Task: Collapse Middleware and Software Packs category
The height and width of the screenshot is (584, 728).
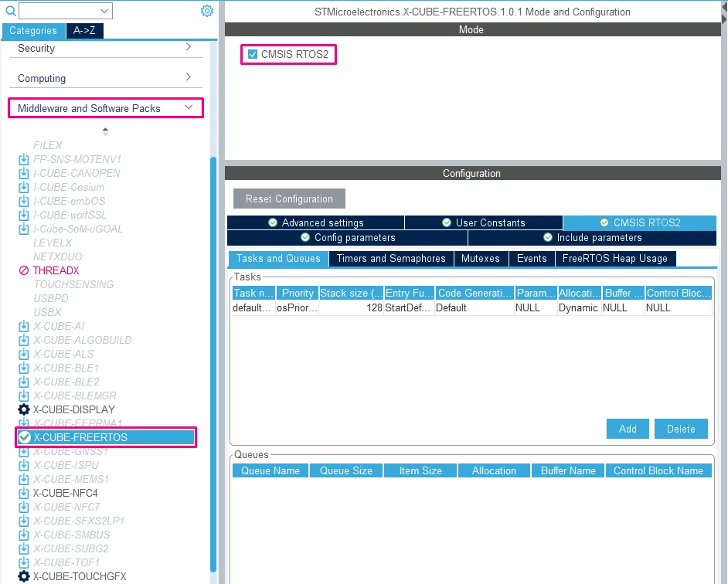Action: (106, 108)
